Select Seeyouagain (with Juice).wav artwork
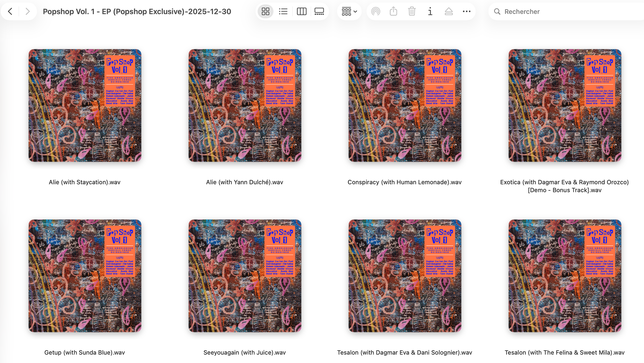The height and width of the screenshot is (363, 644). 245,276
